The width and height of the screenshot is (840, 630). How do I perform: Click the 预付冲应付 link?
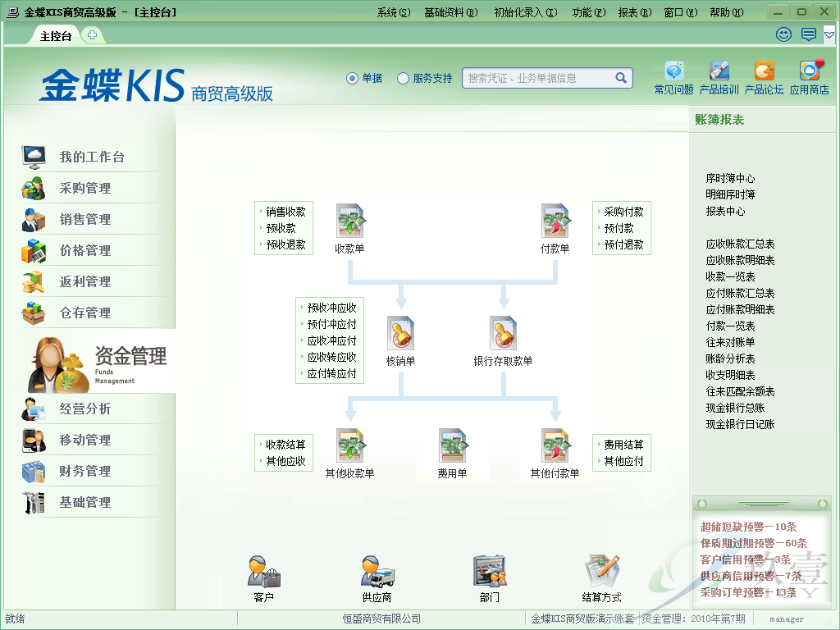coord(331,324)
